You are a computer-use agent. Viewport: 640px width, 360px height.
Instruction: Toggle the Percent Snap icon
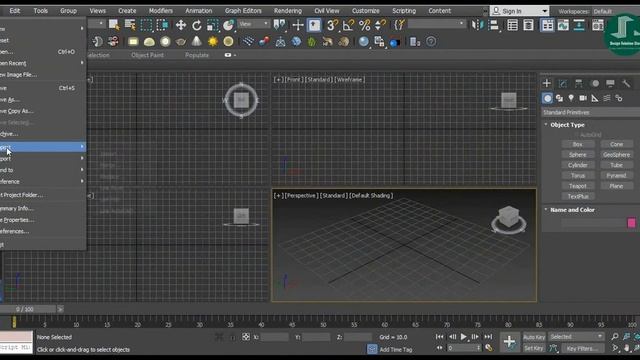coord(364,25)
